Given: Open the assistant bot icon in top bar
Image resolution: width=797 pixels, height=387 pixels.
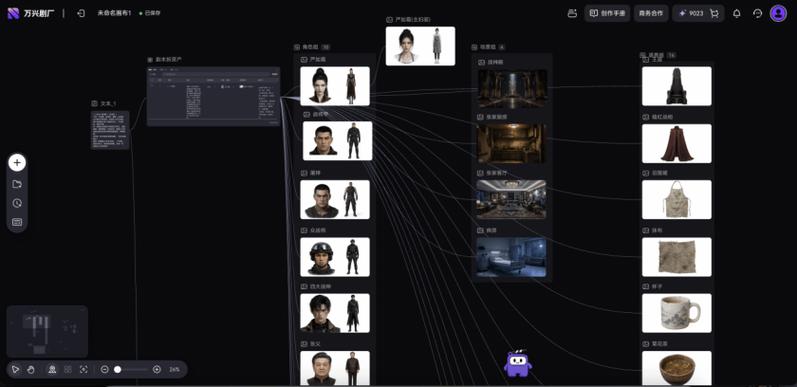Looking at the screenshot, I should 572,13.
